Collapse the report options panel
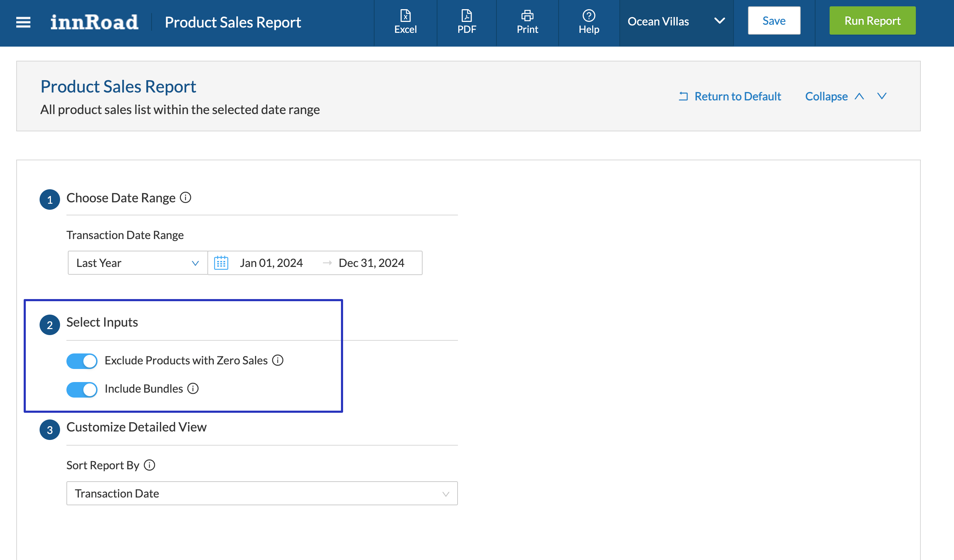The height and width of the screenshot is (560, 954). click(834, 96)
